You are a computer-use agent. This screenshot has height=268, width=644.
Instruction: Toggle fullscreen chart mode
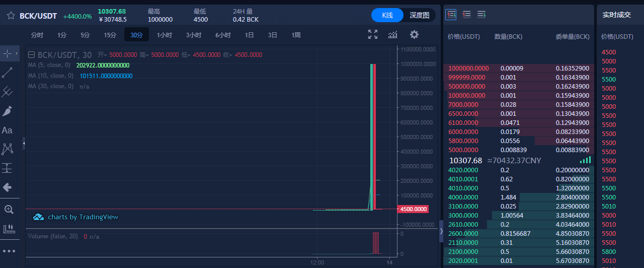pyautogui.click(x=373, y=34)
